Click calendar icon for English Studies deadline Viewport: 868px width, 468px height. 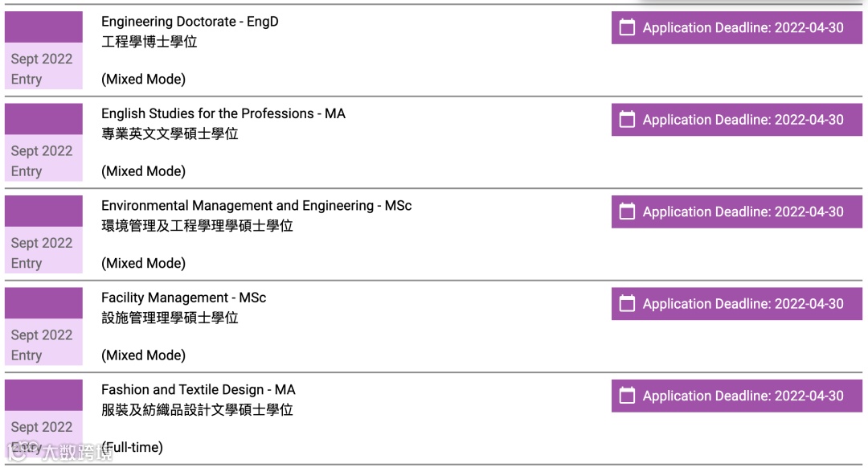[628, 120]
